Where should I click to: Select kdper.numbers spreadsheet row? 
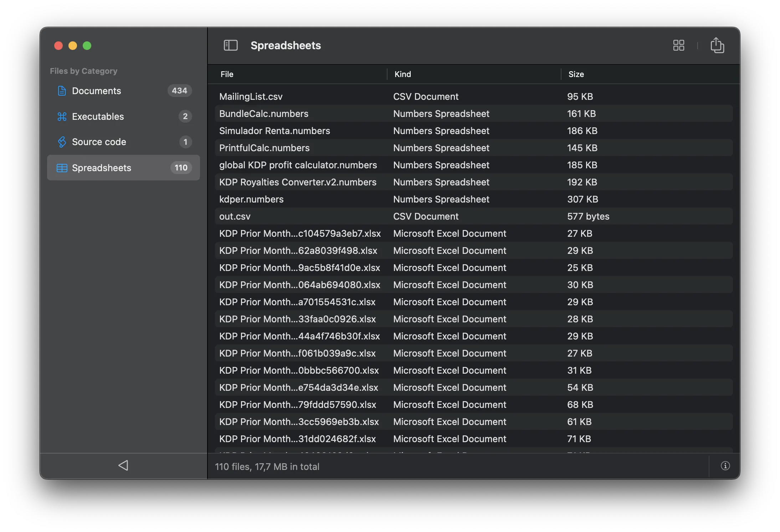[251, 199]
